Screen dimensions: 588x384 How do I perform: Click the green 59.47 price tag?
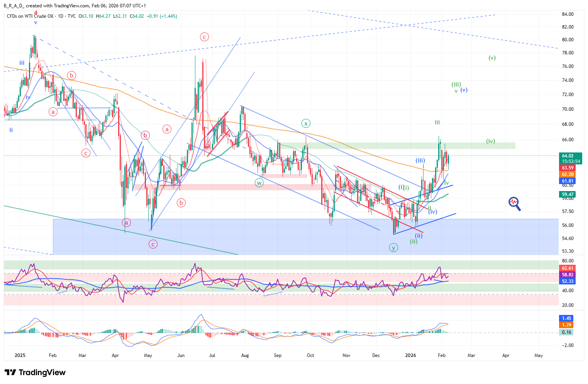pos(568,195)
